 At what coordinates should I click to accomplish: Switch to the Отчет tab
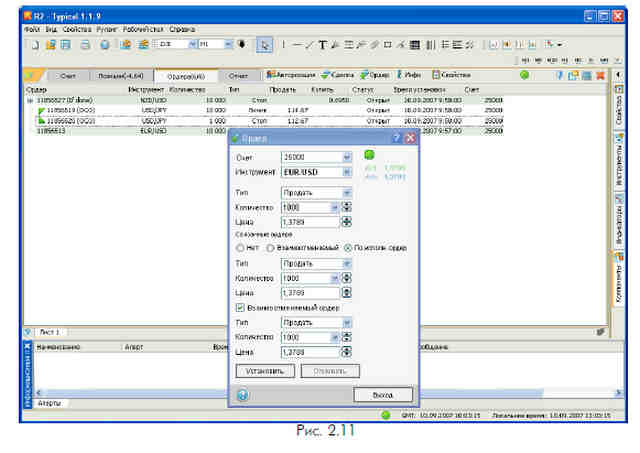pyautogui.click(x=239, y=76)
